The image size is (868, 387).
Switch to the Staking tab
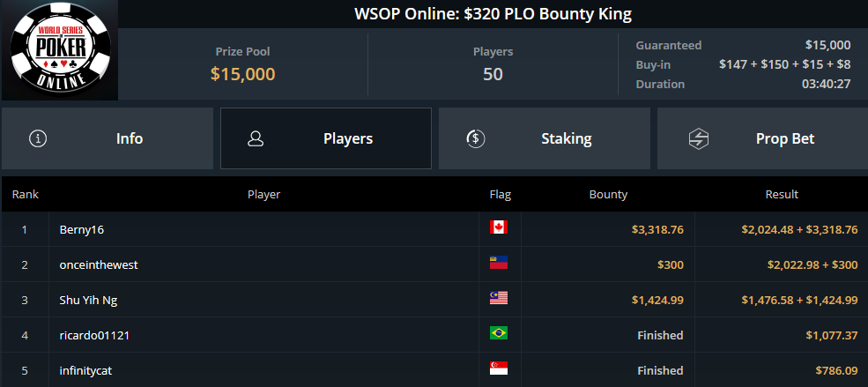(x=545, y=138)
